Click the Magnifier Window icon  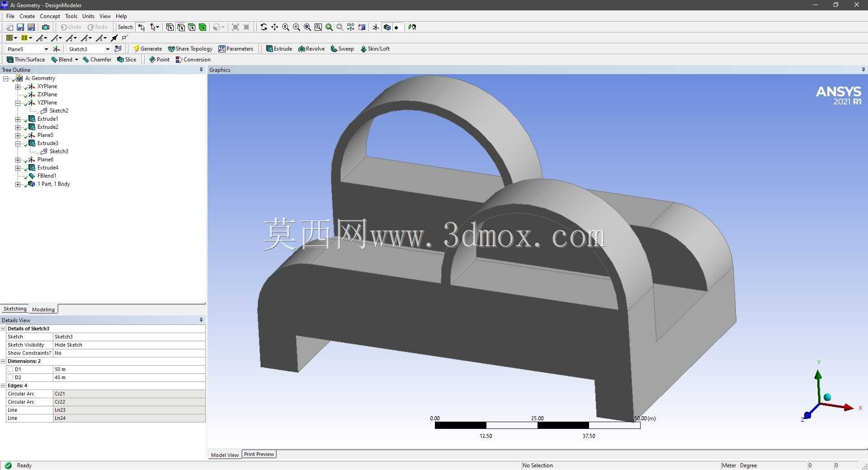coord(318,27)
